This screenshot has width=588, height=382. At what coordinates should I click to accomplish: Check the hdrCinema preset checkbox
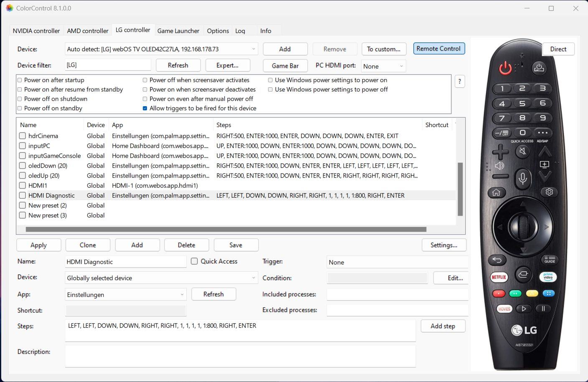(23, 136)
